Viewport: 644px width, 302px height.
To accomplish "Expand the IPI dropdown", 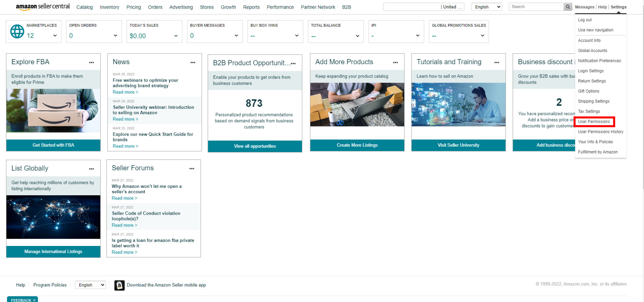I will click(x=418, y=36).
